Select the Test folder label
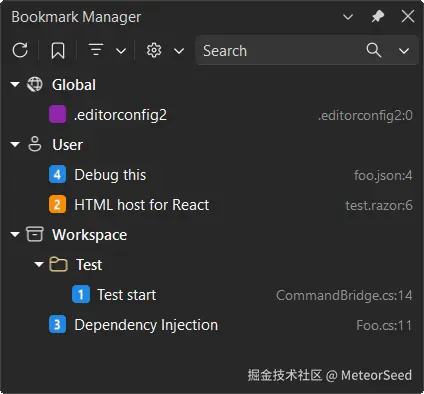 click(89, 265)
